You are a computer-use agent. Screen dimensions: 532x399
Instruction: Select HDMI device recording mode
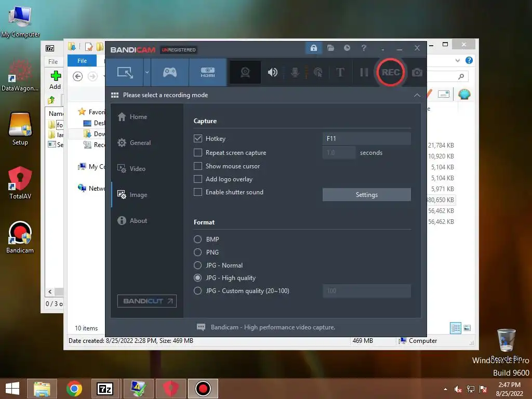[x=208, y=72]
